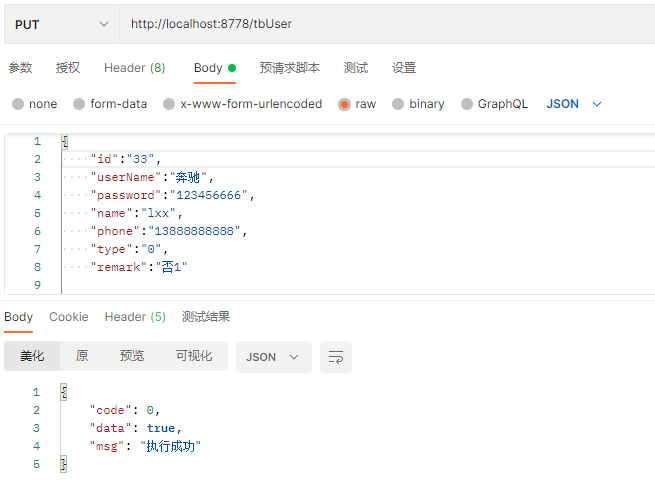Click the response closing brace on line 5
The image size is (655, 491).
(63, 464)
